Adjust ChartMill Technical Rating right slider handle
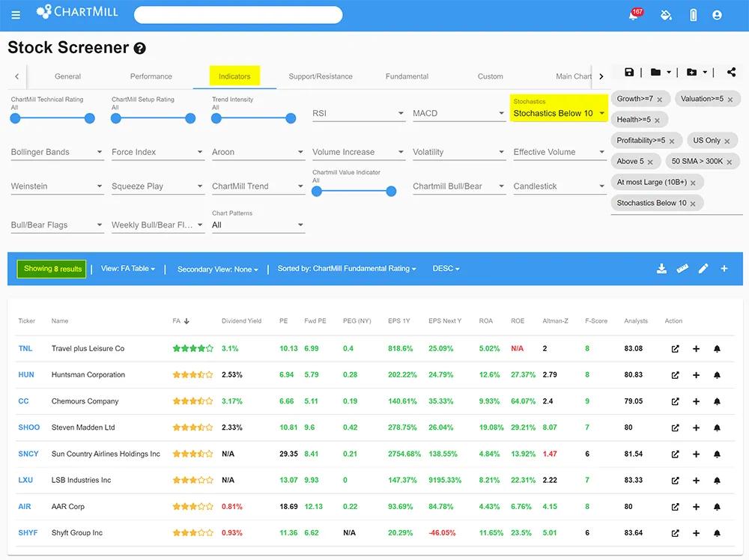 click(x=89, y=118)
